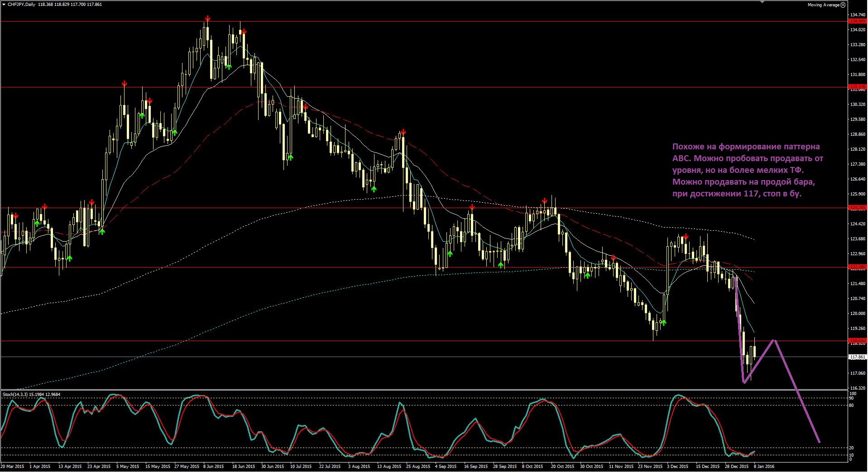The image size is (868, 472).
Task: Click the 8 Jun 2015 date label
Action: (214, 466)
